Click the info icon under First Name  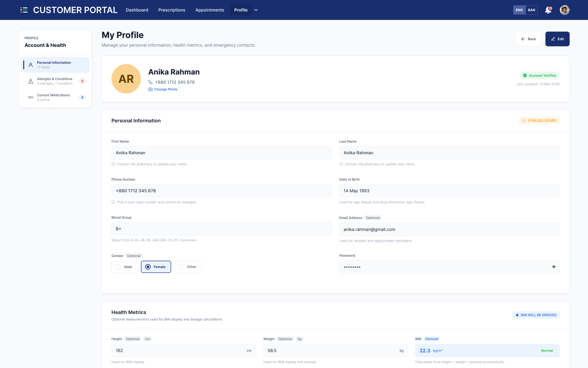(113, 164)
